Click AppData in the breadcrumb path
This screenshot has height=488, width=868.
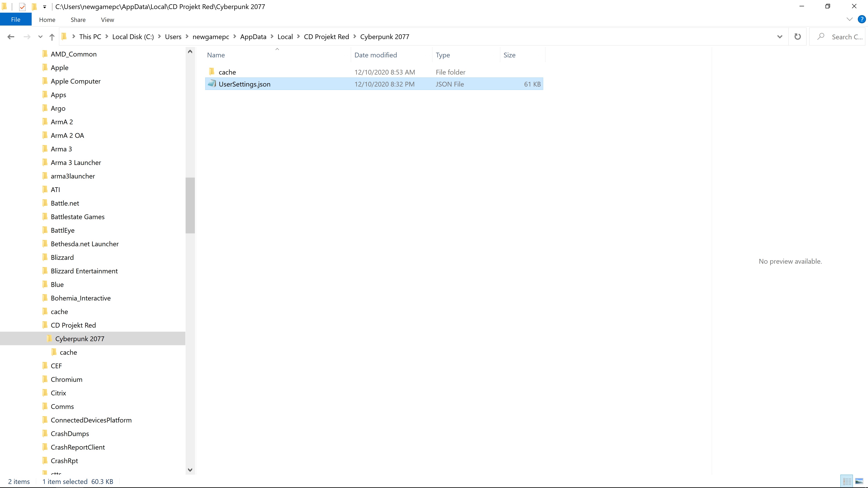(253, 37)
